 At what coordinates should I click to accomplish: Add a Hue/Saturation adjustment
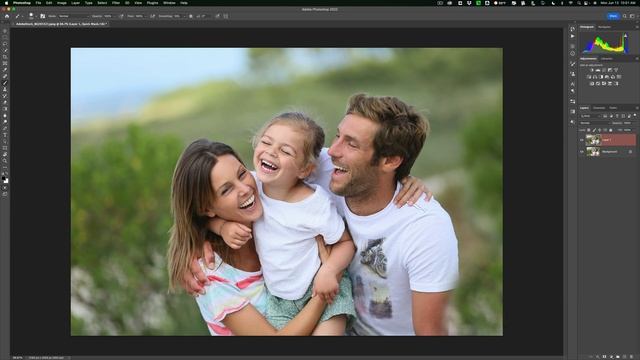tap(589, 77)
